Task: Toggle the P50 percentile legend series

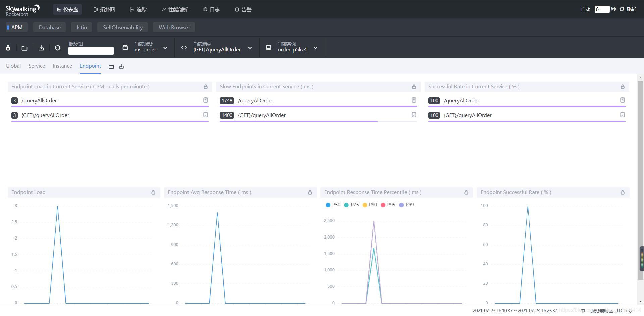Action: [x=333, y=205]
